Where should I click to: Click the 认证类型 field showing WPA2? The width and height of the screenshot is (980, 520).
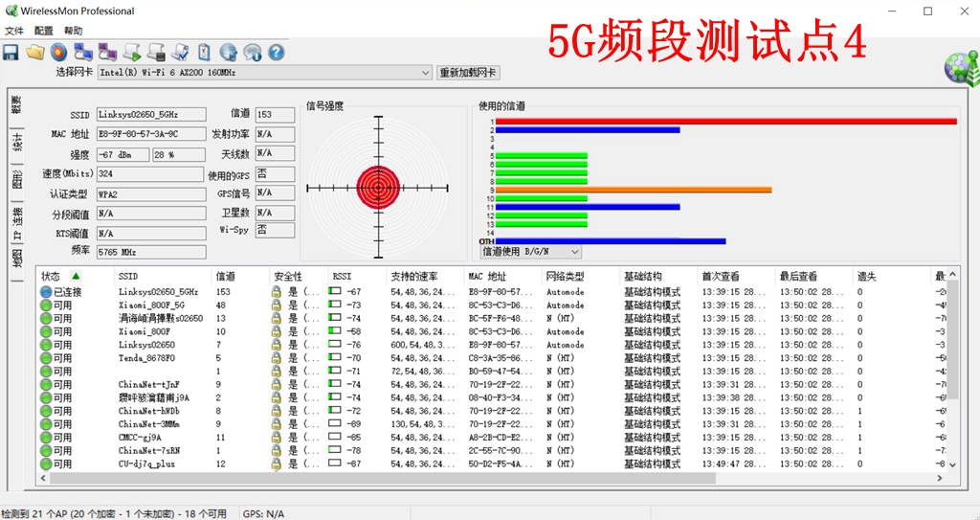pyautogui.click(x=150, y=194)
